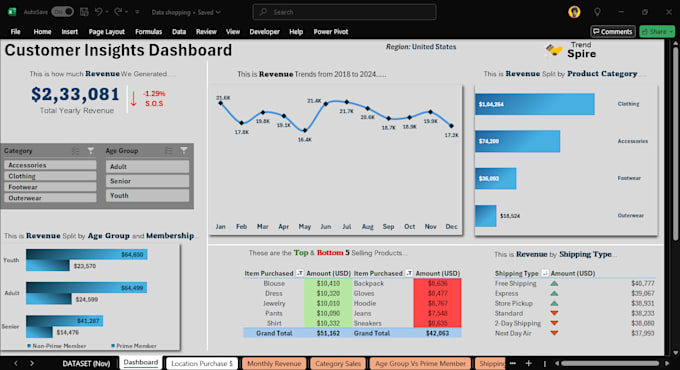Select Footwear in Category slicer
This screenshot has height=370, width=680.
(x=50, y=187)
